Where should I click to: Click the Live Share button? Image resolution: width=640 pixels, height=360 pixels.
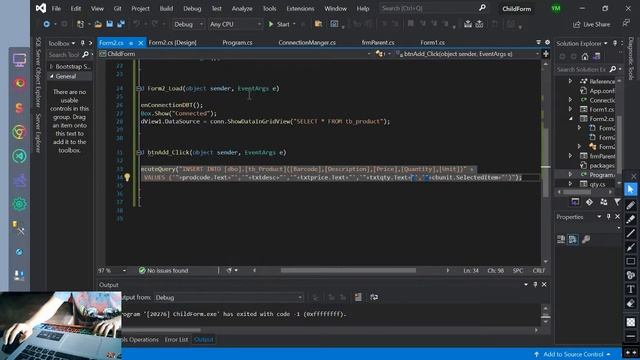[x=591, y=24]
